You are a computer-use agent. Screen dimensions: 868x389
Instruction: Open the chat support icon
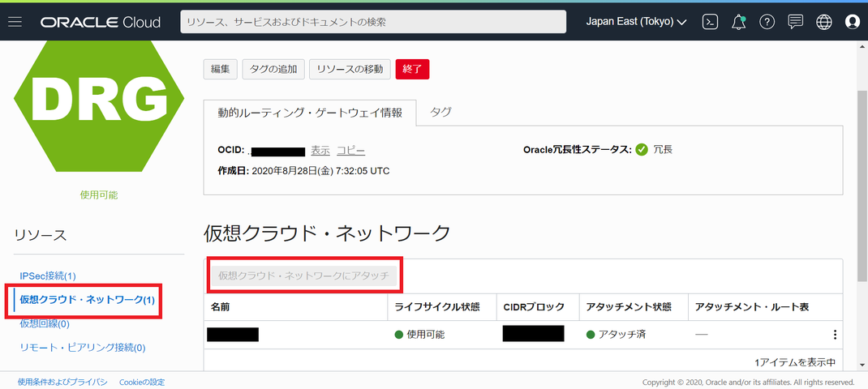(796, 22)
